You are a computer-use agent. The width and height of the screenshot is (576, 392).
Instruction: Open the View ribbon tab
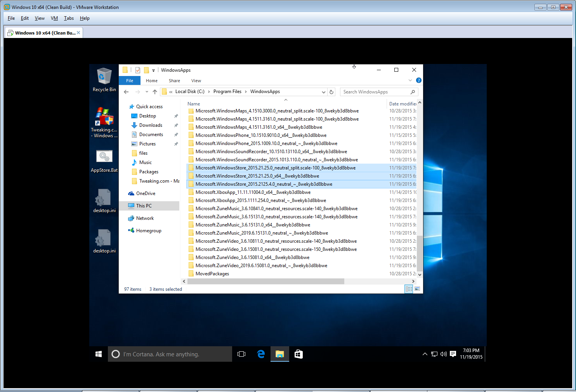coord(196,81)
